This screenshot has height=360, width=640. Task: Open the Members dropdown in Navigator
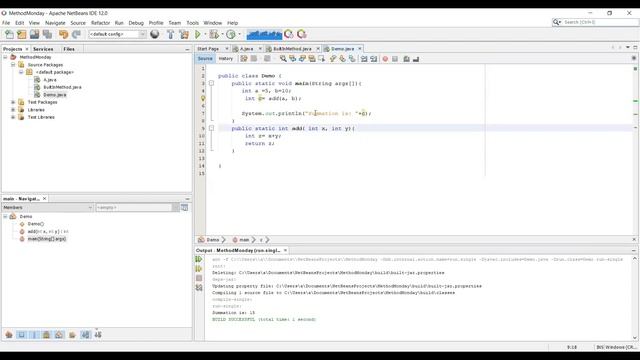coord(47,208)
